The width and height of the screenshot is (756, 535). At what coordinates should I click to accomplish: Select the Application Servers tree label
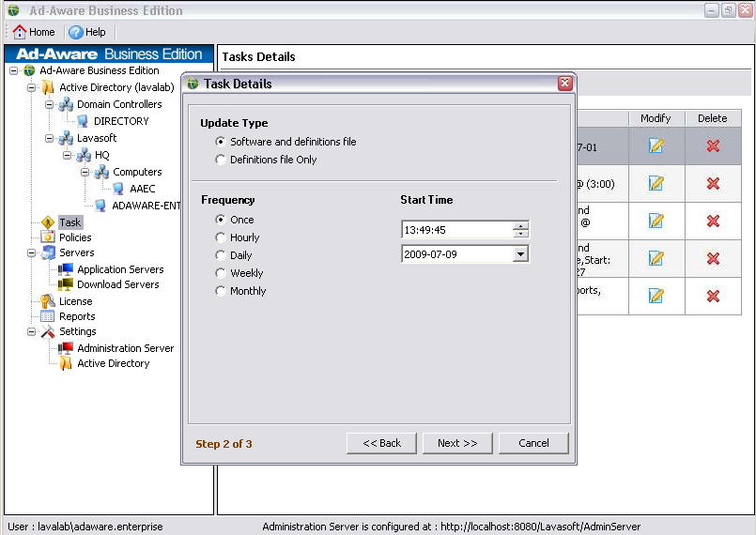pos(120,269)
